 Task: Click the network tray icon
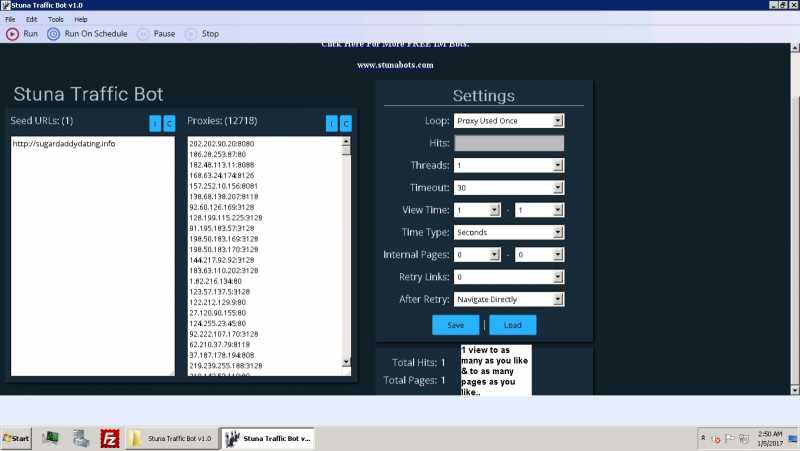pyautogui.click(x=744, y=438)
